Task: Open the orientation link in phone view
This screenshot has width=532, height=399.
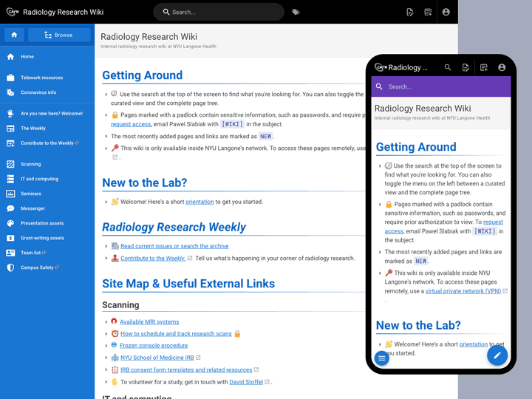Action: (474, 344)
